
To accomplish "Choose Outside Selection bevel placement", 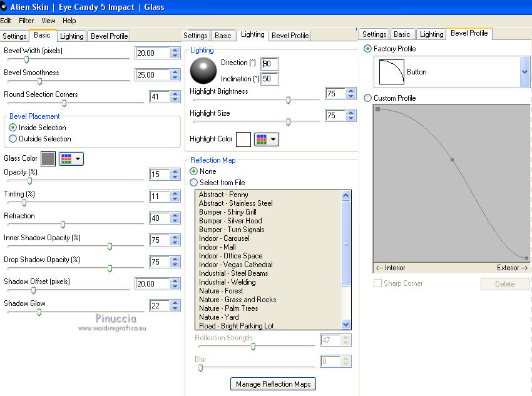I will [x=13, y=139].
